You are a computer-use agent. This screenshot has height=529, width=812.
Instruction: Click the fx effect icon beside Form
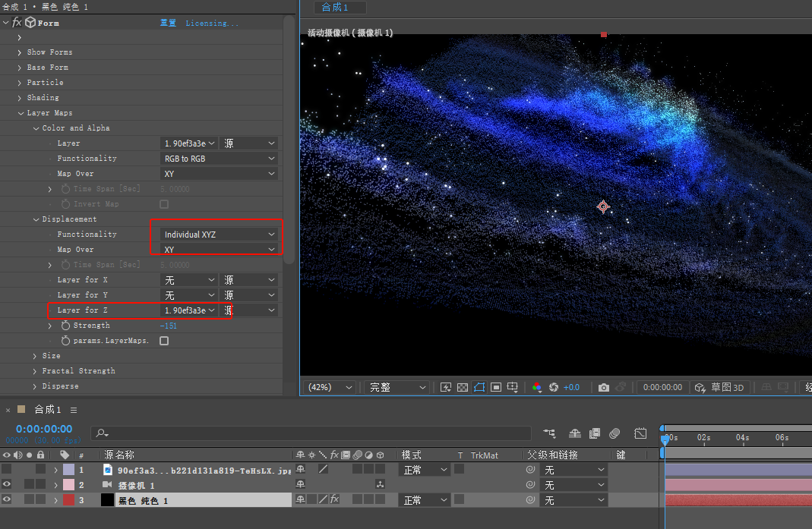tap(17, 22)
